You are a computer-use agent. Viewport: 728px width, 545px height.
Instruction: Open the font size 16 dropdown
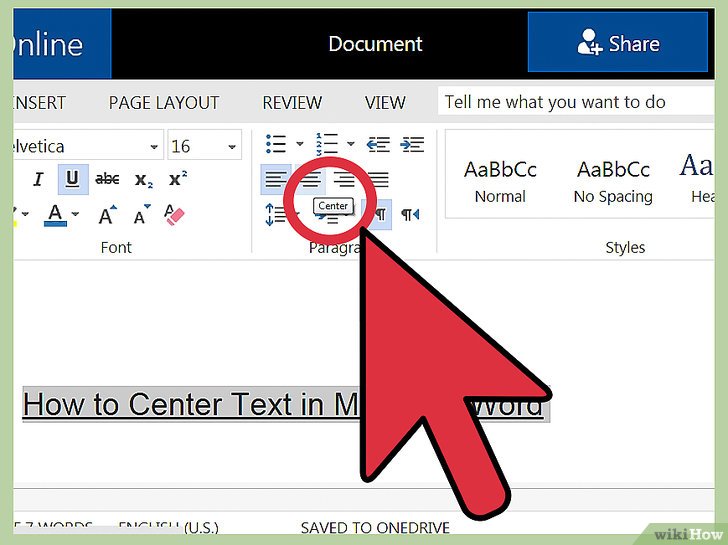click(x=232, y=147)
